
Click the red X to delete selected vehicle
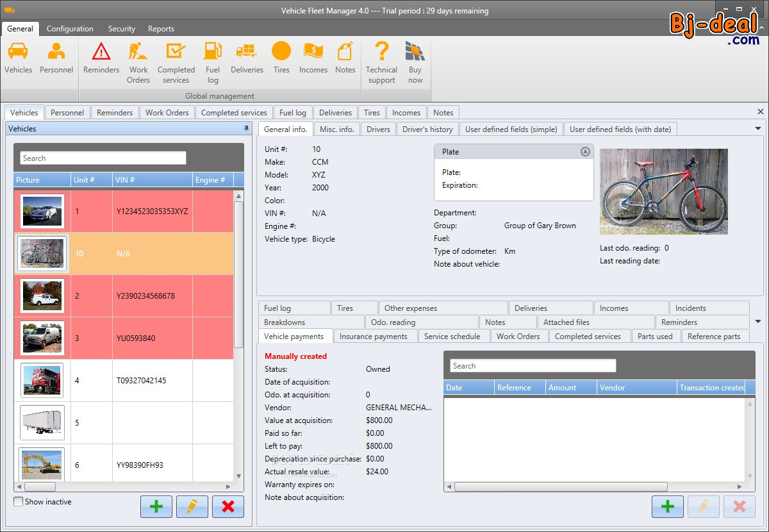pos(227,506)
